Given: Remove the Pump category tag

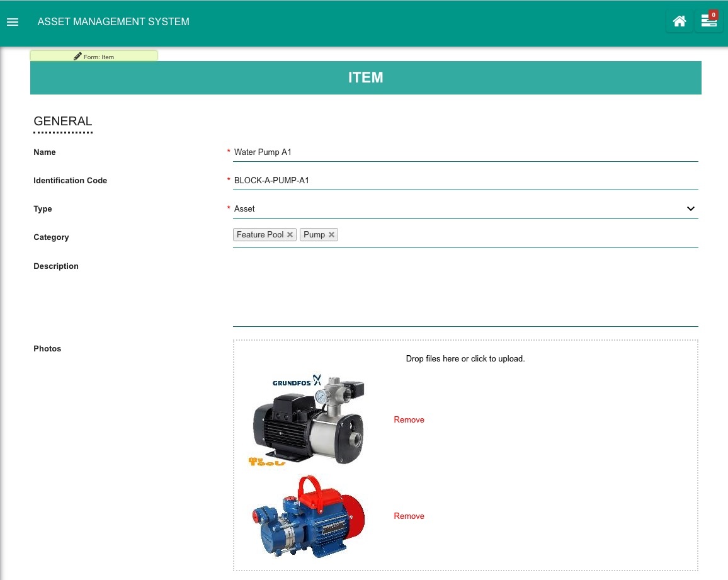Looking at the screenshot, I should tap(331, 235).
